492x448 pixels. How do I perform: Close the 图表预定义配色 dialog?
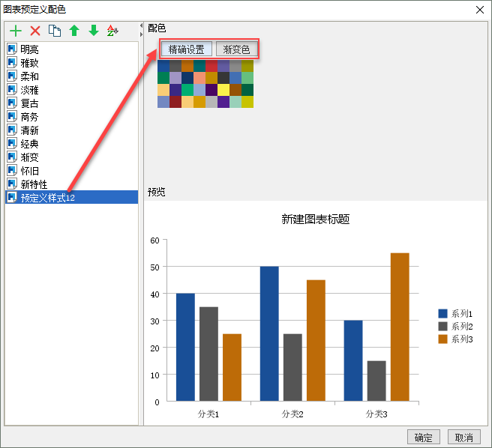pyautogui.click(x=479, y=10)
